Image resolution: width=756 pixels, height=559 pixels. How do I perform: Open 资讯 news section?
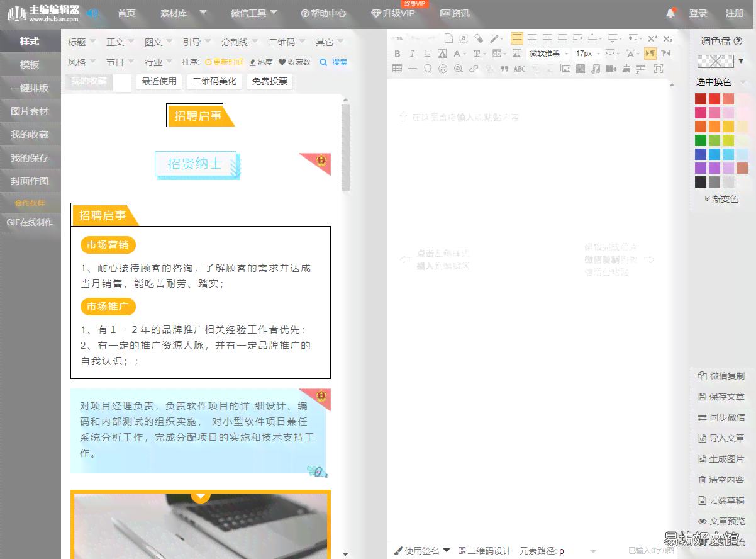[x=455, y=13]
